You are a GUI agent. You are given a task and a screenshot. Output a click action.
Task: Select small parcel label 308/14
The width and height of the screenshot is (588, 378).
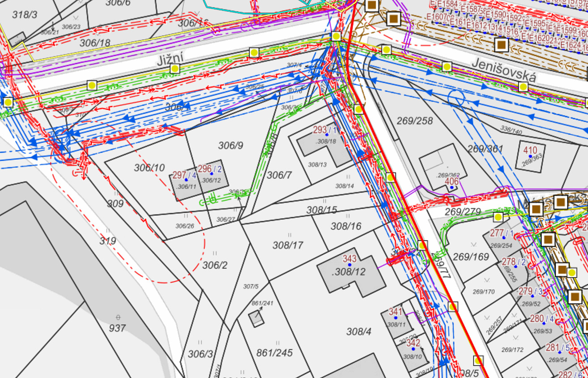[345, 185]
